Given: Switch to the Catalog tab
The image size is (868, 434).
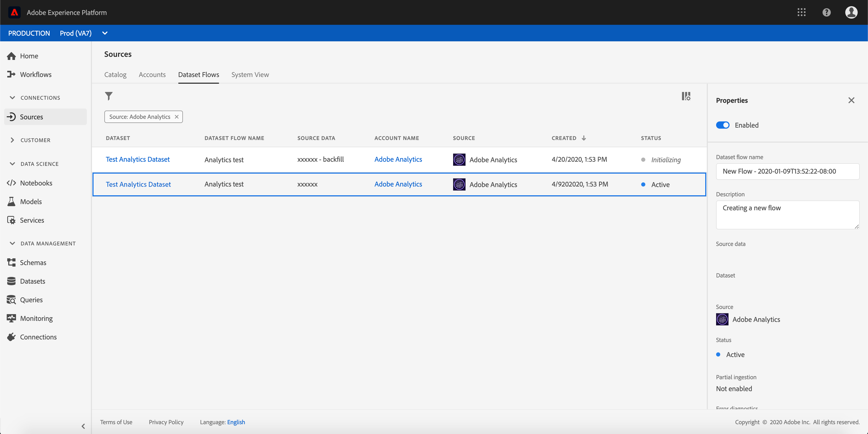Looking at the screenshot, I should coord(115,74).
